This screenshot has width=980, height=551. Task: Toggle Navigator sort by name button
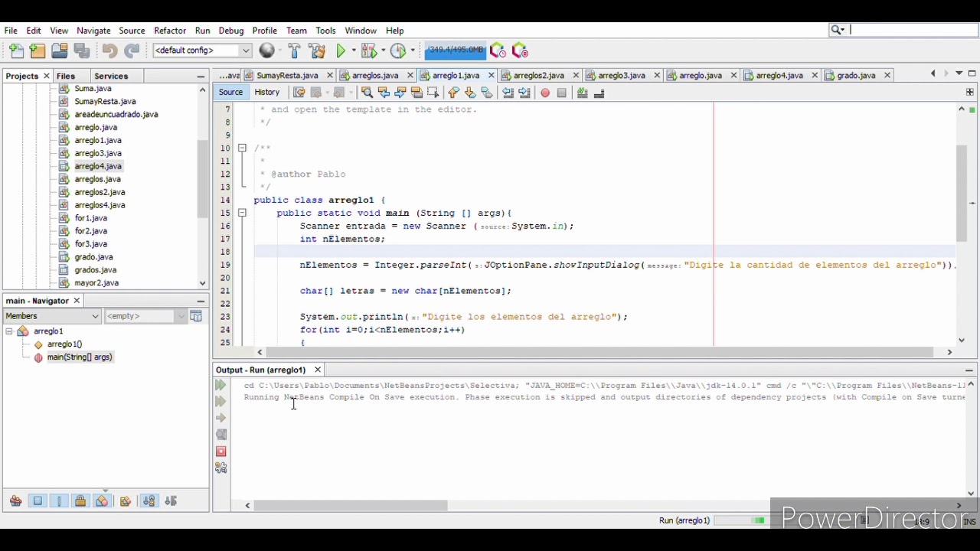pyautogui.click(x=149, y=501)
